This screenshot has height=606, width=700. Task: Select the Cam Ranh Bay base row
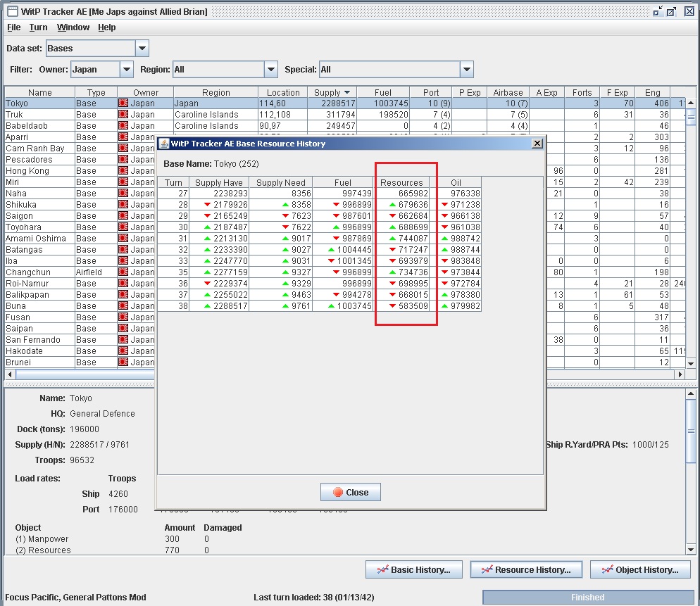coord(80,148)
